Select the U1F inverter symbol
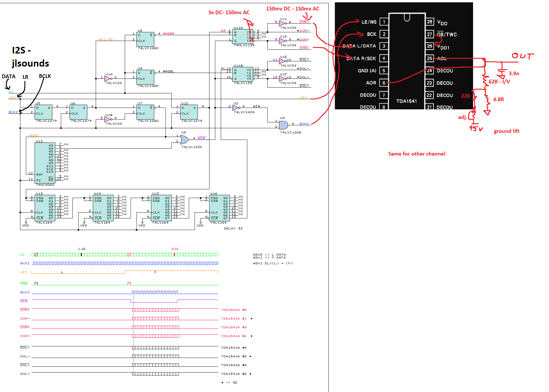Viewport: 549px width, 392px height. tap(282, 79)
